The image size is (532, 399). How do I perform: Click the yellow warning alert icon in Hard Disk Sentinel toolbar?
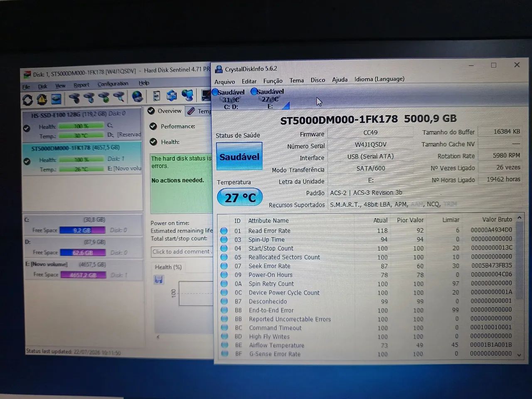point(42,99)
